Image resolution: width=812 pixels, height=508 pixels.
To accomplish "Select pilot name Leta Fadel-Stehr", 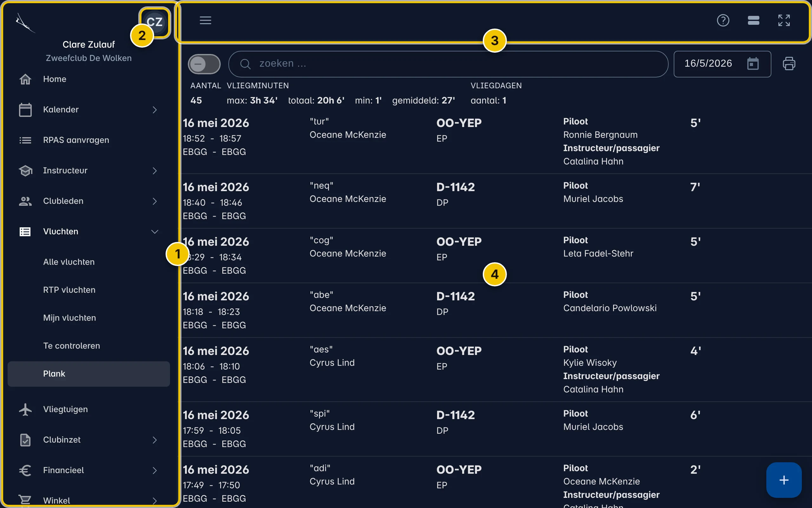I will (x=598, y=254).
